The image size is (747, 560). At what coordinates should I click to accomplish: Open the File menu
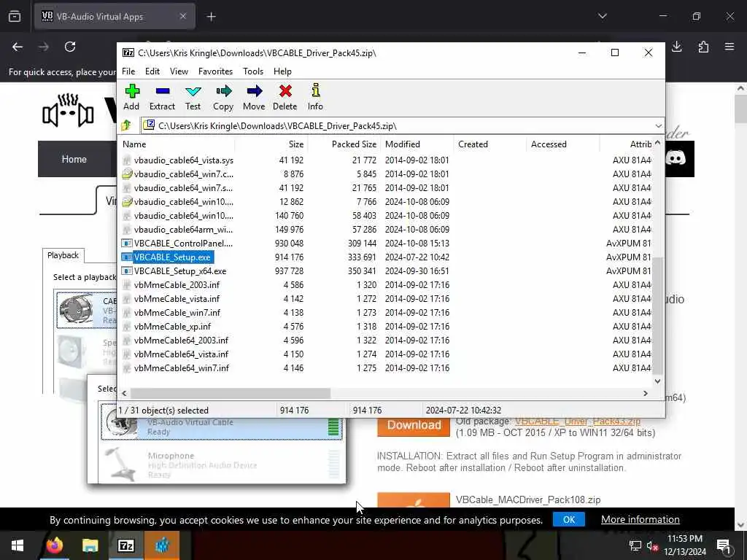128,71
